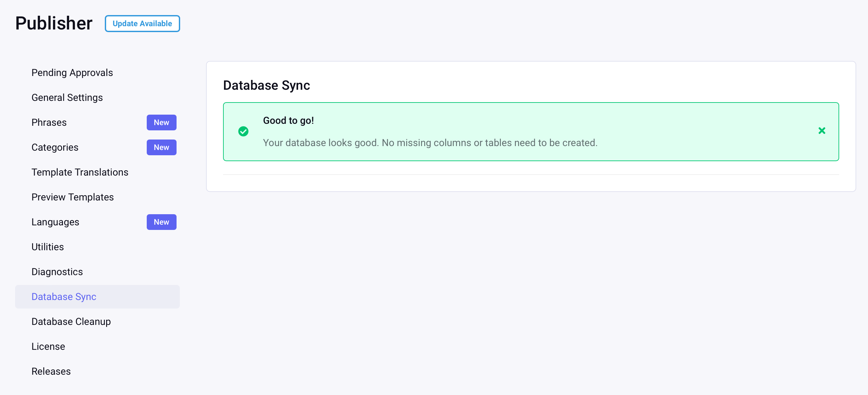Open Pending Approvals in sidebar
This screenshot has width=868, height=395.
click(97, 73)
